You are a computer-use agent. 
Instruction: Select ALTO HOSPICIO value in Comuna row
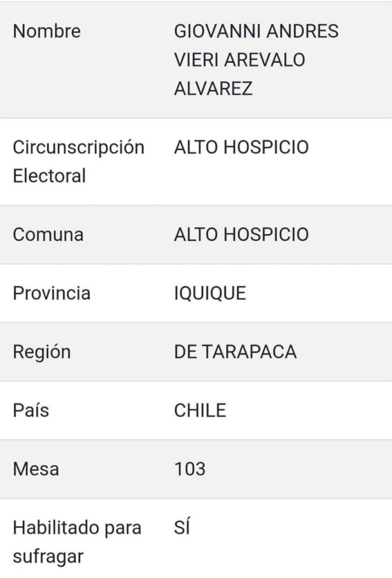241,234
